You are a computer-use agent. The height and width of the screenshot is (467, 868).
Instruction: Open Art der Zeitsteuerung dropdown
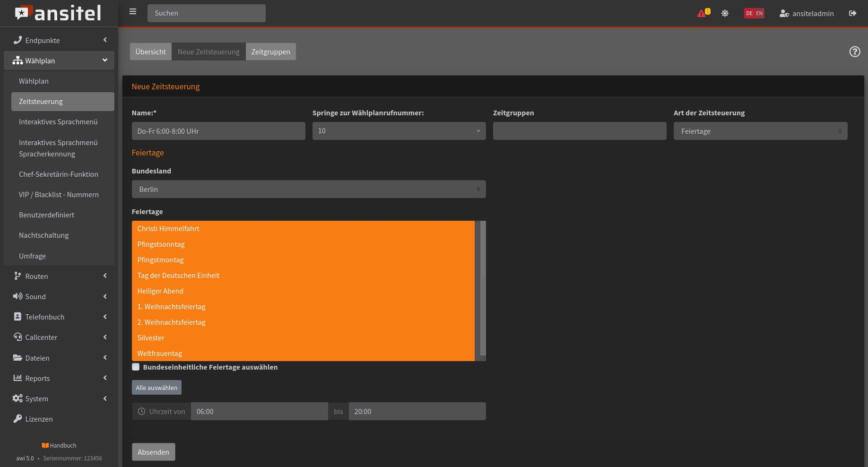click(x=760, y=131)
